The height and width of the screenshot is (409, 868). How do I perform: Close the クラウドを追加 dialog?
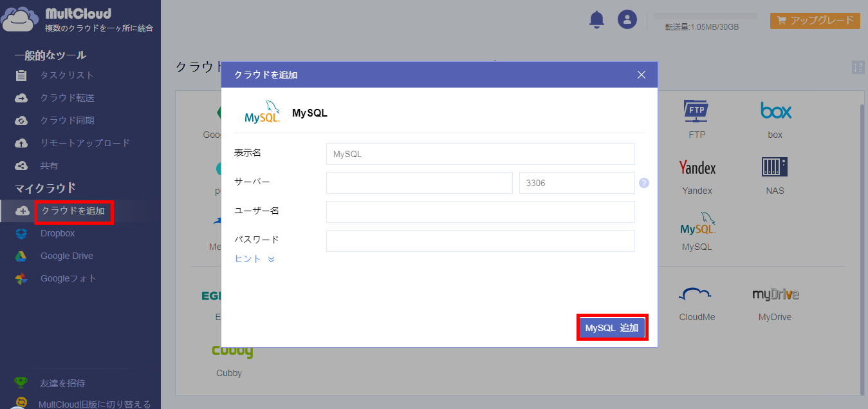[642, 75]
